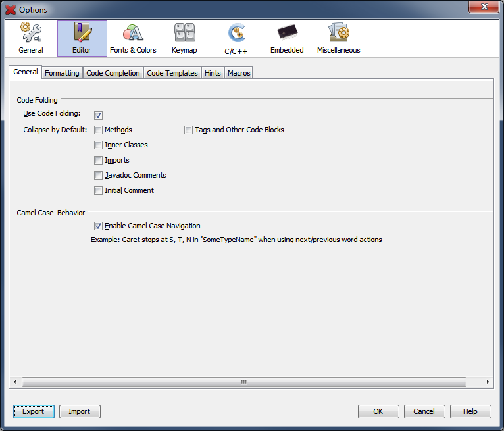504x431 pixels.
Task: Switch to the Macros tab
Action: point(239,73)
